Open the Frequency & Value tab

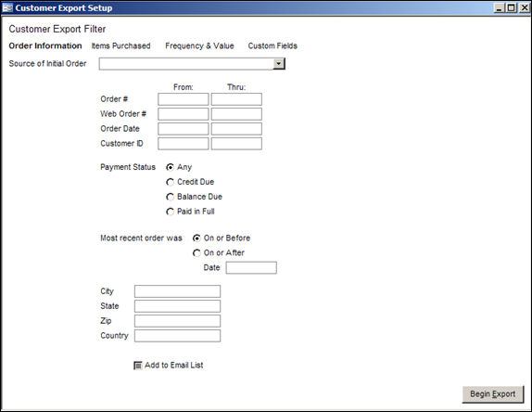199,45
